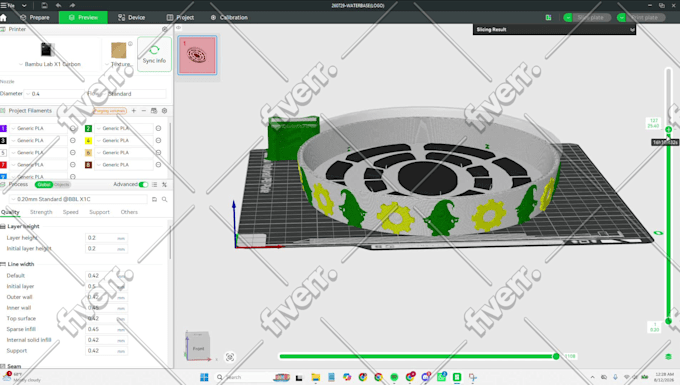Click the save process preset icon
The image size is (680, 385).
click(154, 199)
